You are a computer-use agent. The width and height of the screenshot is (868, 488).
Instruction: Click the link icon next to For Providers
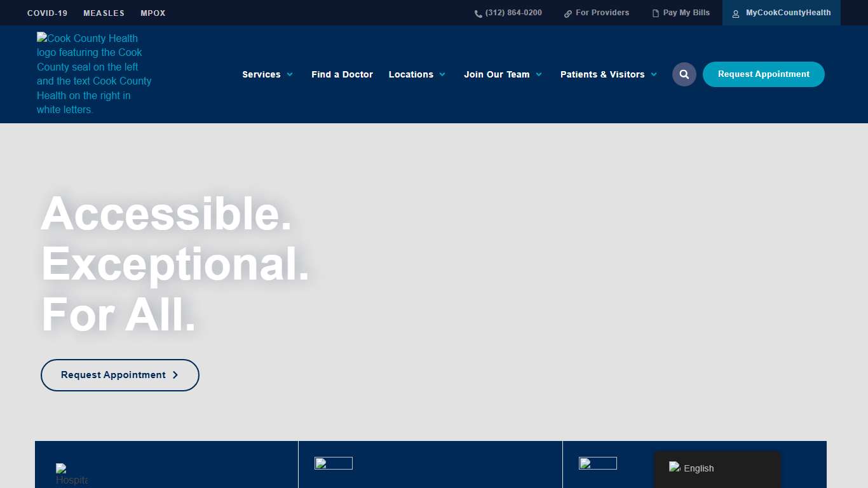click(x=567, y=13)
